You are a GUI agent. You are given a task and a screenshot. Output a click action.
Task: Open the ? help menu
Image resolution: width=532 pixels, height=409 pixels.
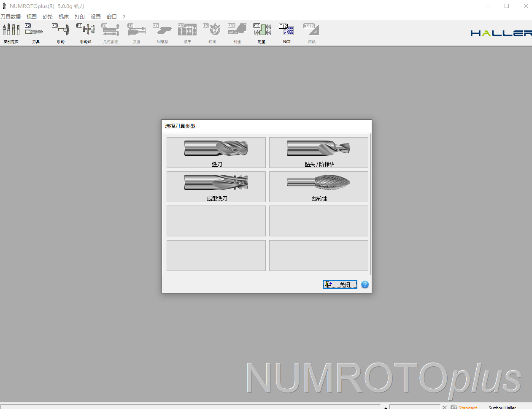124,17
